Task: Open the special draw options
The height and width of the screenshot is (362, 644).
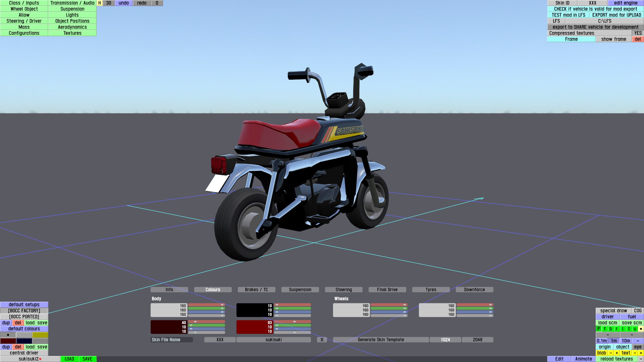Action: (x=613, y=310)
